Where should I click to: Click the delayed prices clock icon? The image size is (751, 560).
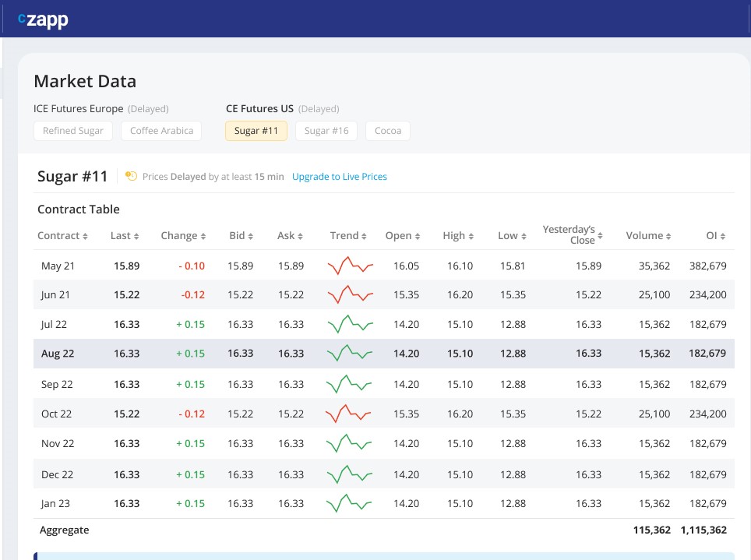(131, 176)
